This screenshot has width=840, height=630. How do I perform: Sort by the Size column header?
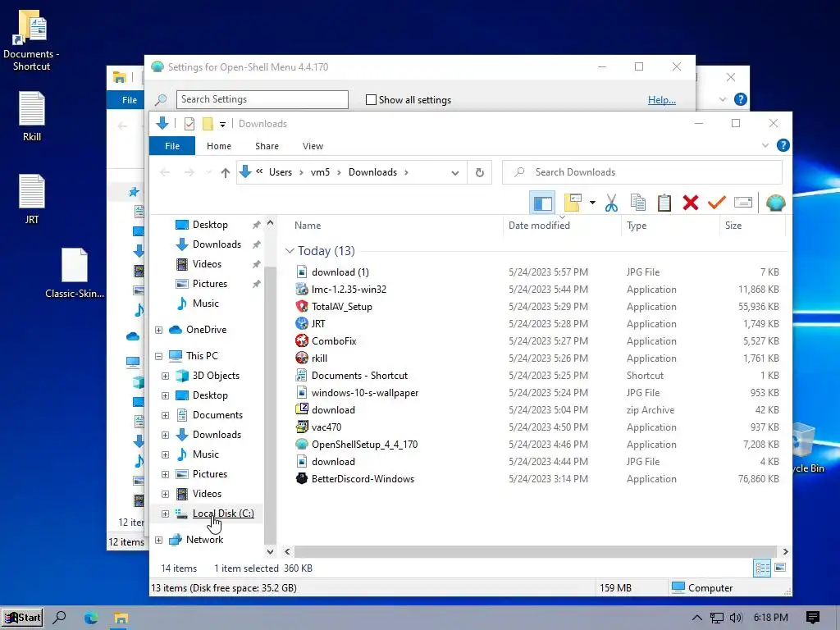733,226
